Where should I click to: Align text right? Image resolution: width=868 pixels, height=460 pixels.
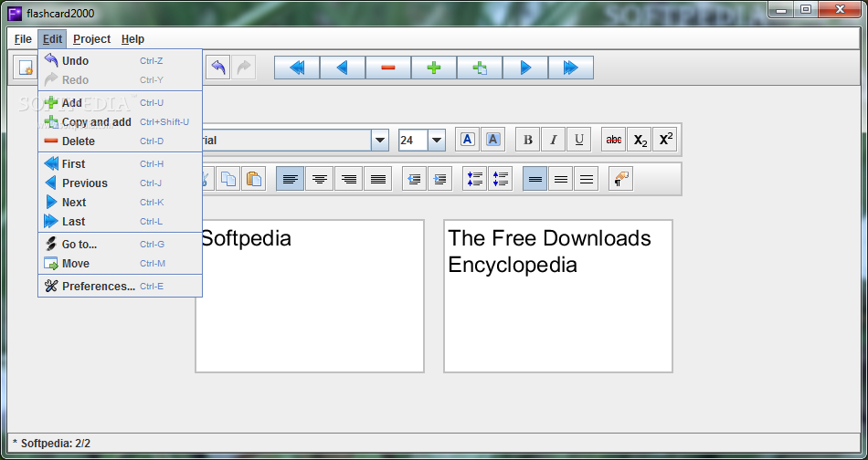coord(349,179)
